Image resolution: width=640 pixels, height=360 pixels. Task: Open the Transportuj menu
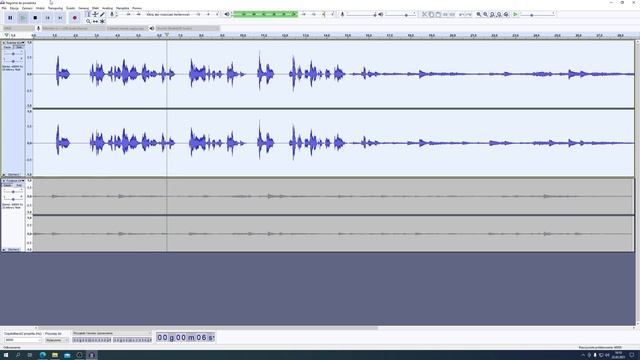click(56, 8)
